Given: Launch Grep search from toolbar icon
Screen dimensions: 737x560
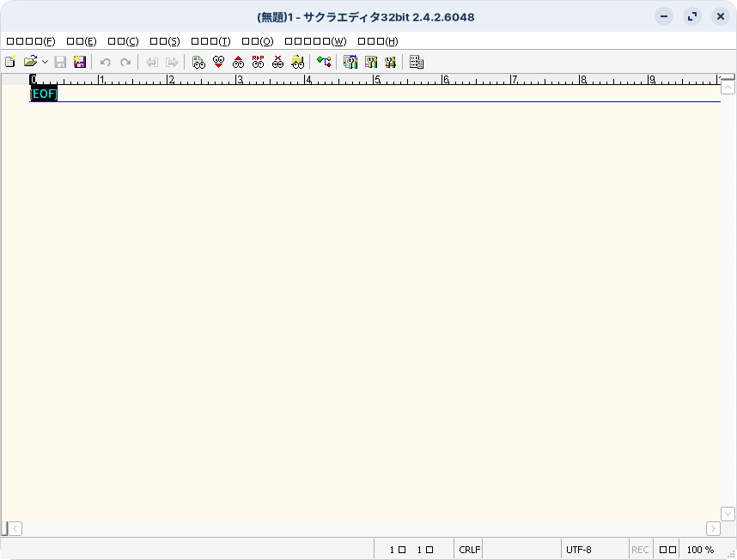Looking at the screenshot, I should point(298,62).
